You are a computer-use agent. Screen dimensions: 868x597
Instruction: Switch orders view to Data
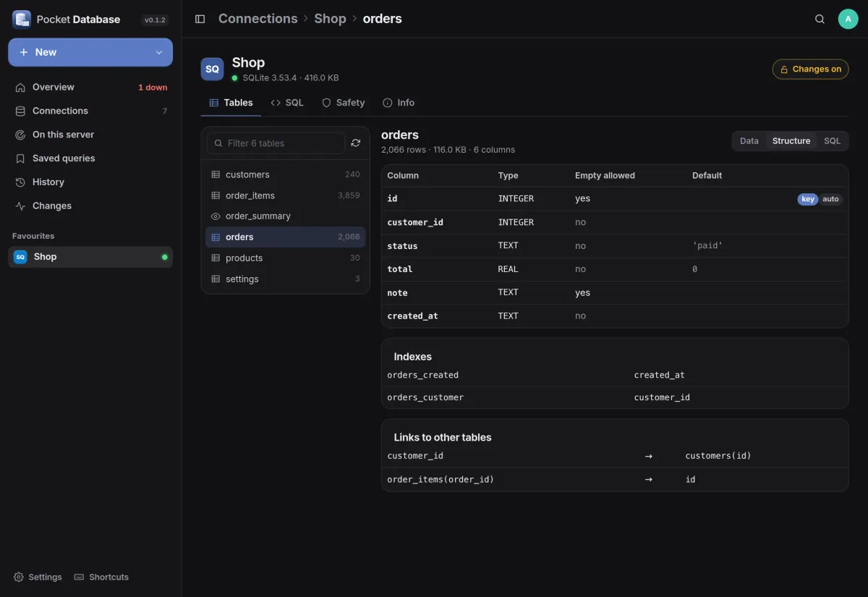(749, 141)
